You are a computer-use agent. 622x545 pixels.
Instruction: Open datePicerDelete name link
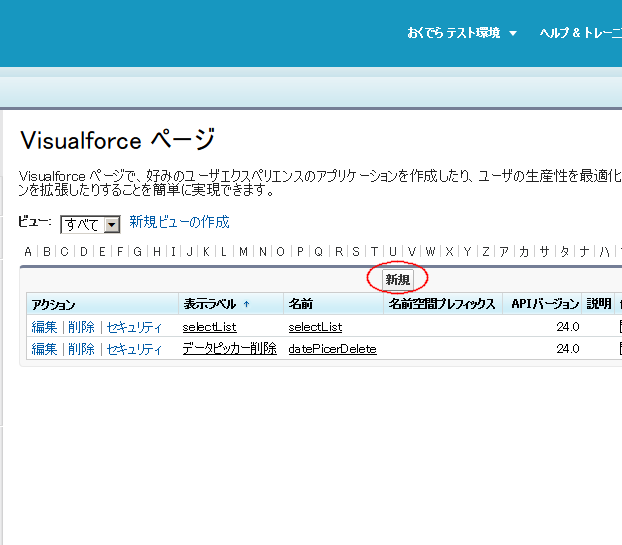pos(332,349)
